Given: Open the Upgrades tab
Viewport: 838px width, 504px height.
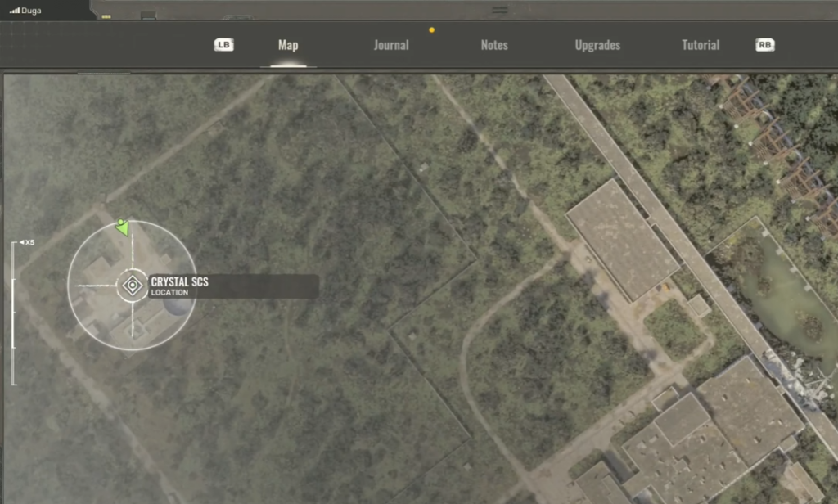Looking at the screenshot, I should click(x=597, y=46).
